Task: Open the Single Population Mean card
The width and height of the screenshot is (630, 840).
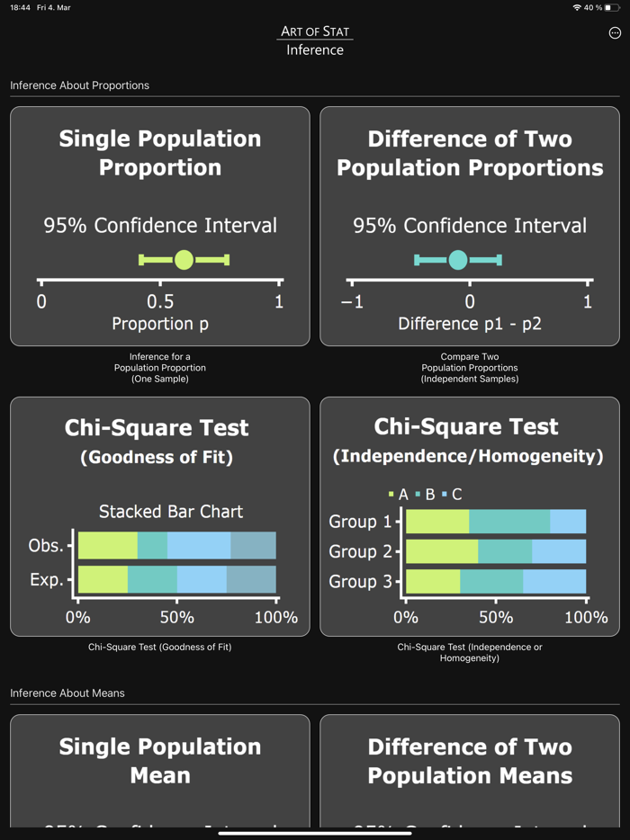Action: coord(159,773)
